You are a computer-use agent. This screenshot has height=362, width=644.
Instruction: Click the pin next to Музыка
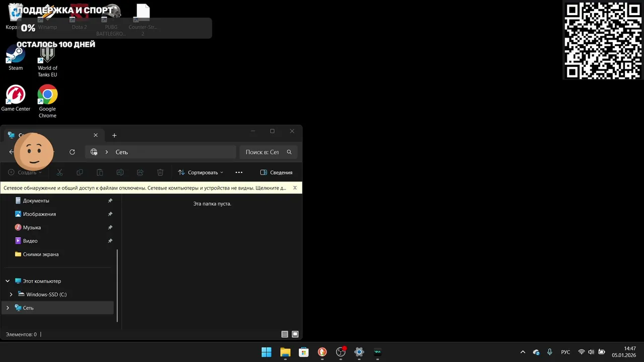(x=110, y=227)
